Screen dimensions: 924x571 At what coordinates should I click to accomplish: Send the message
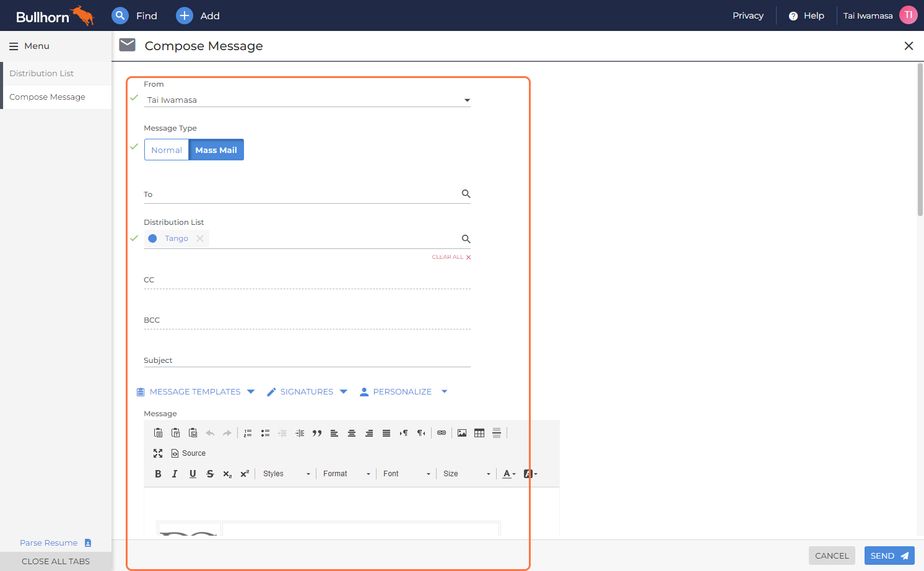click(x=889, y=556)
